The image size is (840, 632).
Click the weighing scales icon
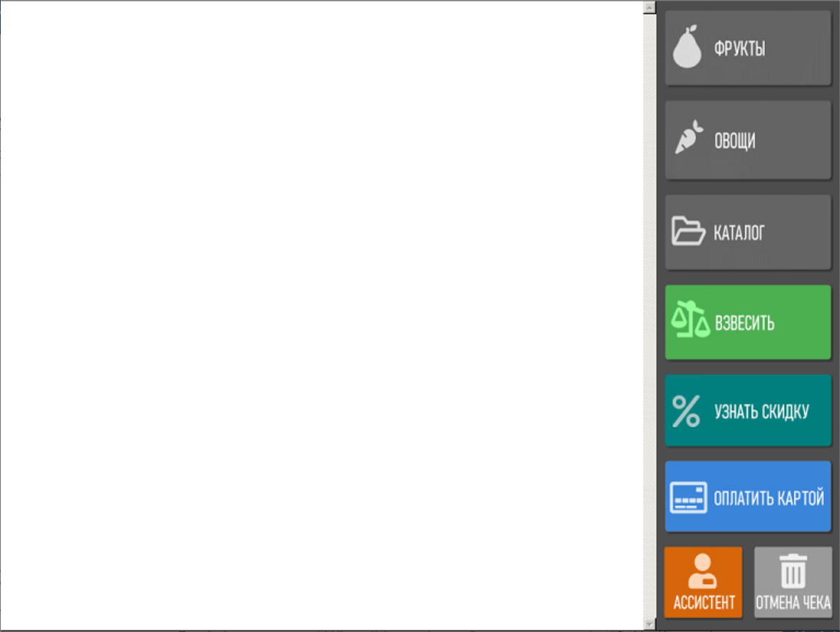(690, 319)
